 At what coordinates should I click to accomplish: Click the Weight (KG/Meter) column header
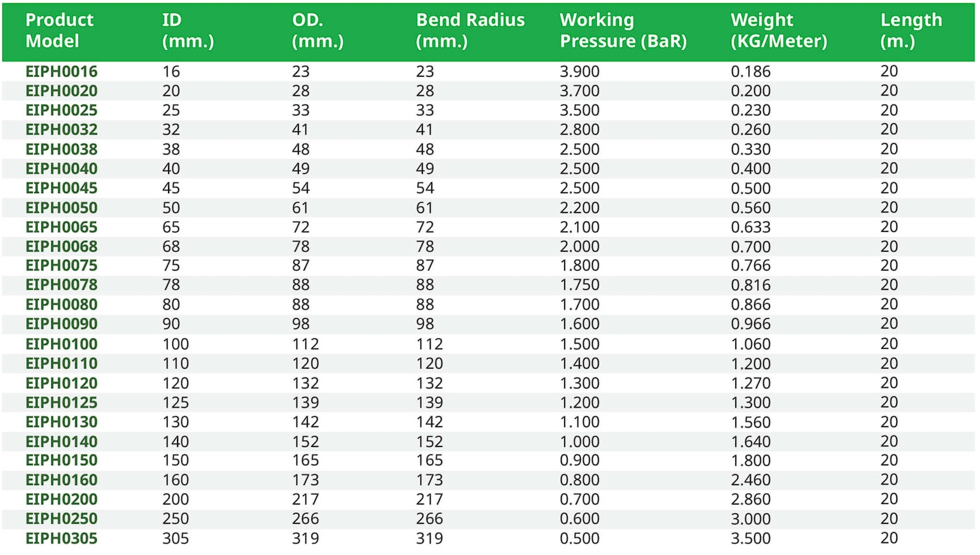pos(778,30)
